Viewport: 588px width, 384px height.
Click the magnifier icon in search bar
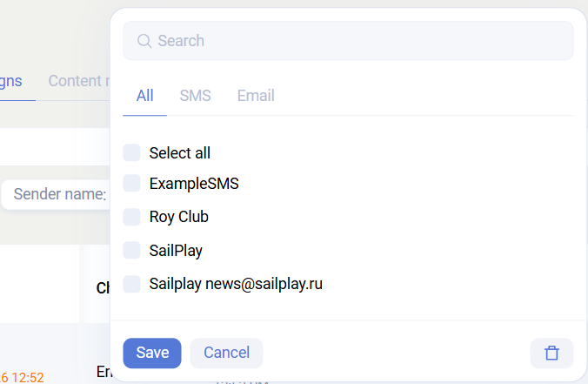point(144,41)
